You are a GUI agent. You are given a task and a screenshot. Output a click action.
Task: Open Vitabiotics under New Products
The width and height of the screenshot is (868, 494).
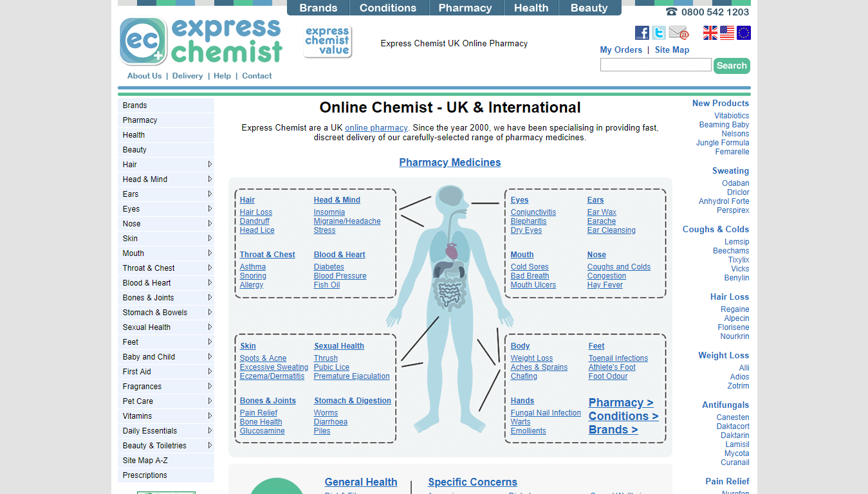pyautogui.click(x=732, y=116)
